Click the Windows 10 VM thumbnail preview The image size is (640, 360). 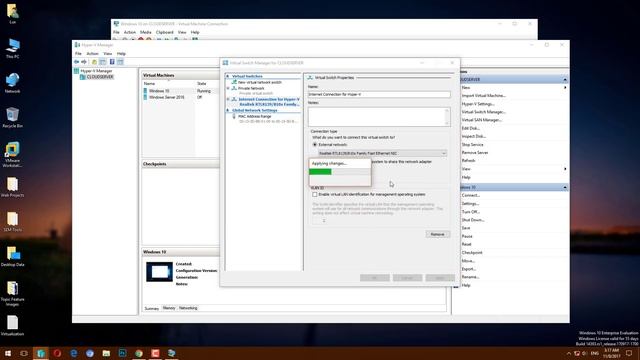click(x=159, y=272)
